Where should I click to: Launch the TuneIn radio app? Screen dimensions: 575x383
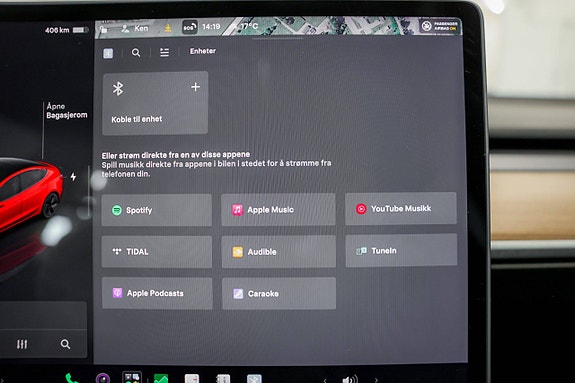(x=401, y=251)
